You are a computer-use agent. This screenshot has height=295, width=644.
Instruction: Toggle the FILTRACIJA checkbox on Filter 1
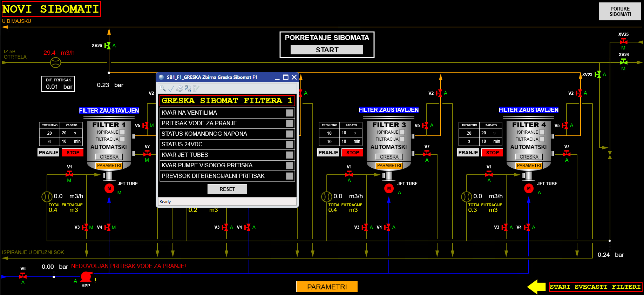[x=122, y=139]
